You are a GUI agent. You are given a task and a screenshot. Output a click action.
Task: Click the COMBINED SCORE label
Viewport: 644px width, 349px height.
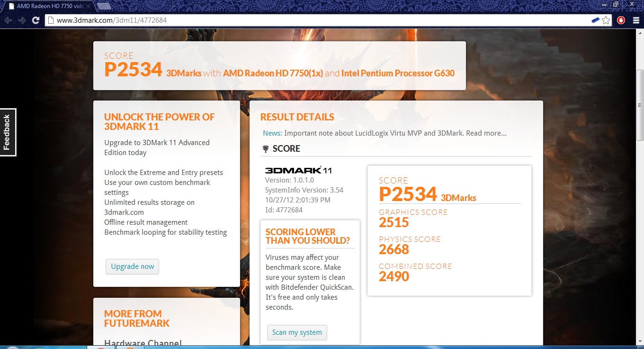tap(415, 266)
